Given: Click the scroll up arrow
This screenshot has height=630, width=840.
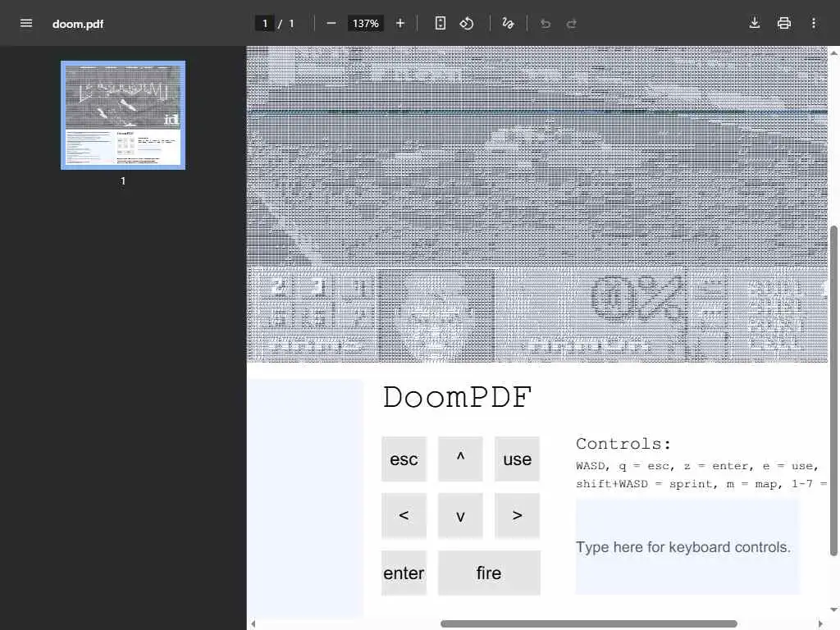Looking at the screenshot, I should [x=833, y=52].
